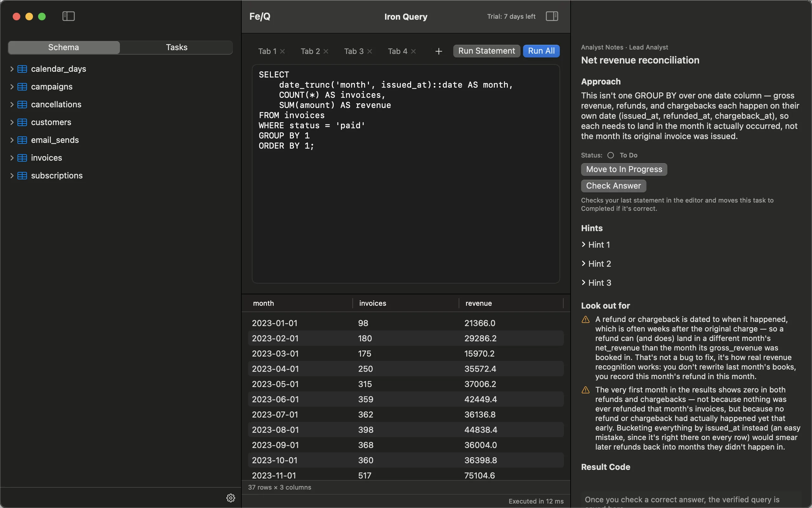Switch to the Tasks segment

176,47
